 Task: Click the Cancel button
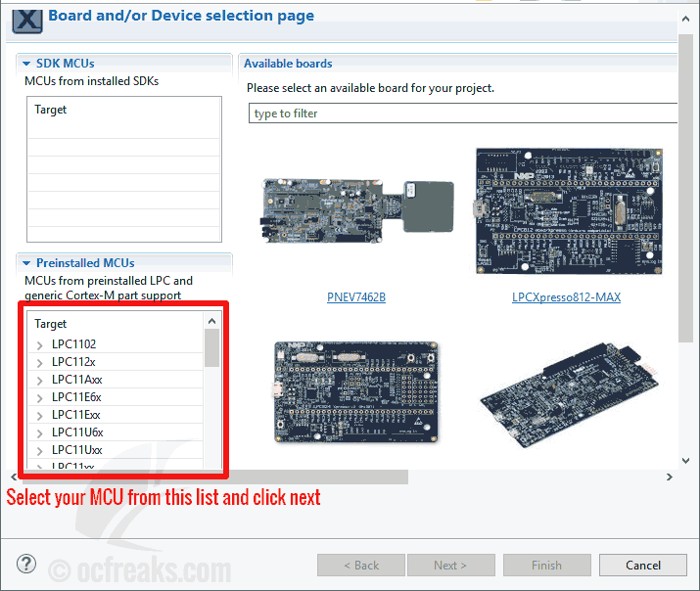point(643,566)
